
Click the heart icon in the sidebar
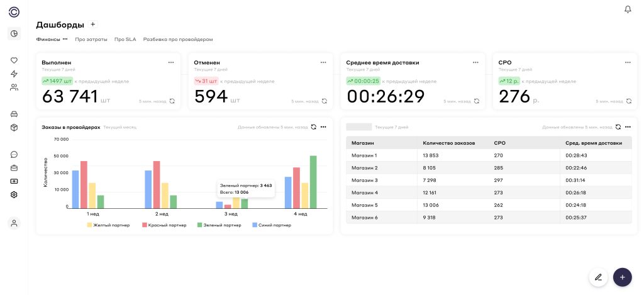14,60
